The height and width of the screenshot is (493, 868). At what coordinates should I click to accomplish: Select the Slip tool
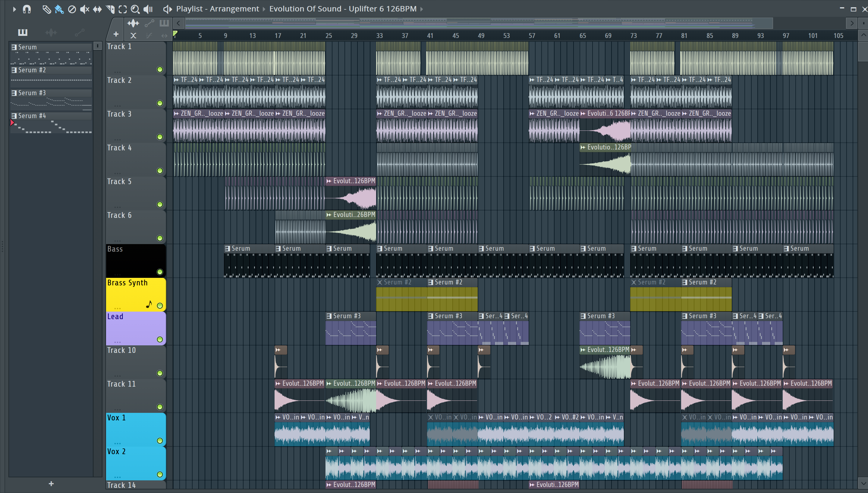click(97, 9)
